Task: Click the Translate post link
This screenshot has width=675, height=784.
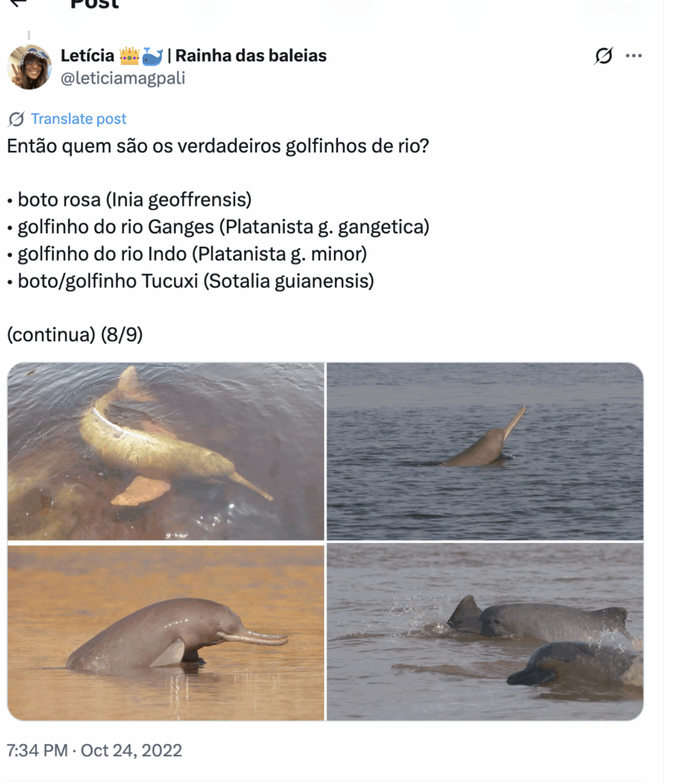Action: [x=79, y=119]
